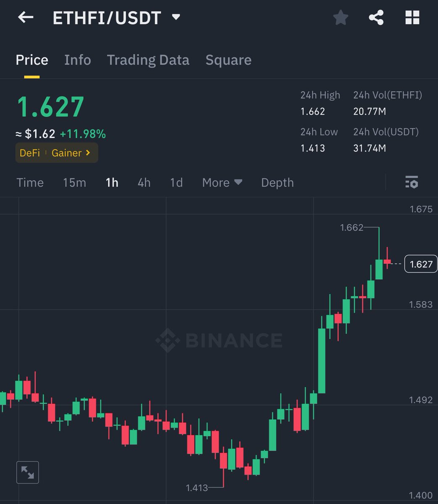The image size is (438, 504).
Task: Open the grid layout icon top right
Action: (x=412, y=17)
